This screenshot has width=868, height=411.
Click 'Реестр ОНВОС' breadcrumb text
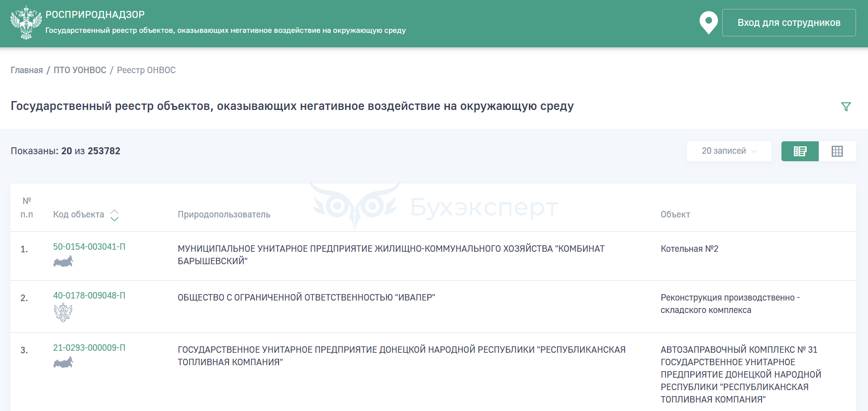click(146, 70)
